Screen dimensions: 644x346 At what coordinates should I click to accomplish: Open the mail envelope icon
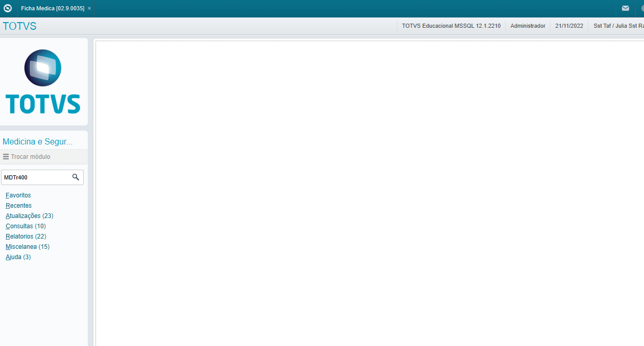click(x=625, y=8)
